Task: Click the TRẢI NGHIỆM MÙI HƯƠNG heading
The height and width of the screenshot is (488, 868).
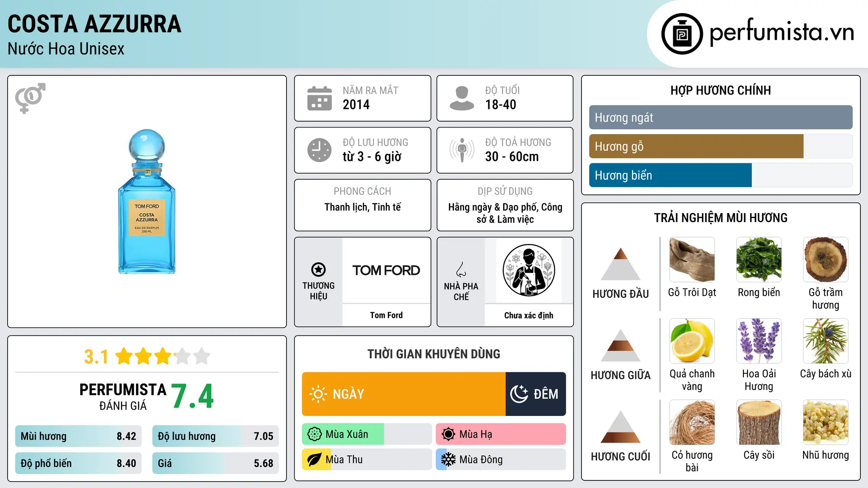Action: 721,218
